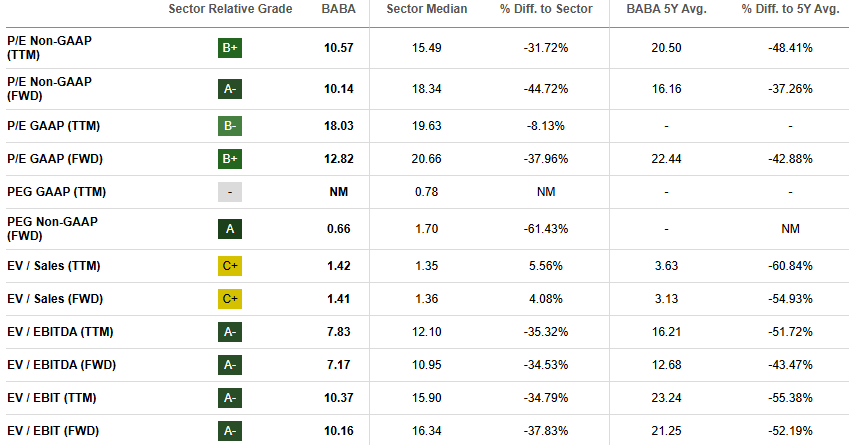Open the EV / EBITDA (TTM) metric link
Image resolution: width=849 pixels, height=445 pixels.
(x=61, y=332)
